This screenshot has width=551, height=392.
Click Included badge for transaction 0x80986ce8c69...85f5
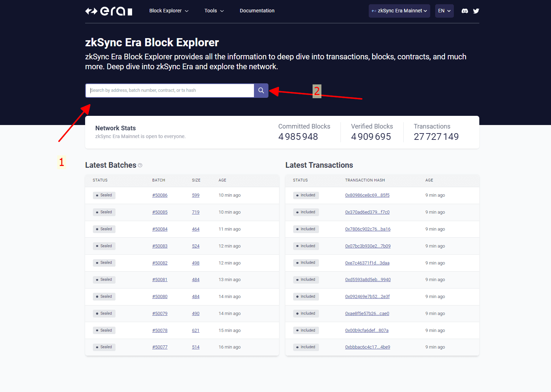pyautogui.click(x=306, y=195)
